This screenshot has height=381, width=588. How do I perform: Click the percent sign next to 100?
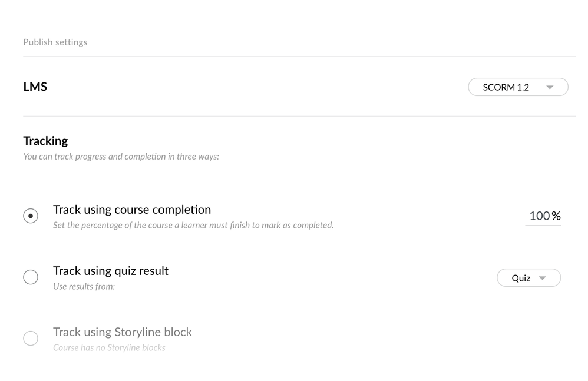tap(556, 216)
